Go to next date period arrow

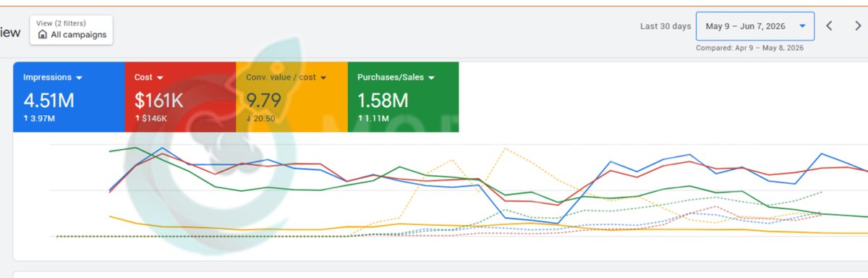[x=858, y=26]
